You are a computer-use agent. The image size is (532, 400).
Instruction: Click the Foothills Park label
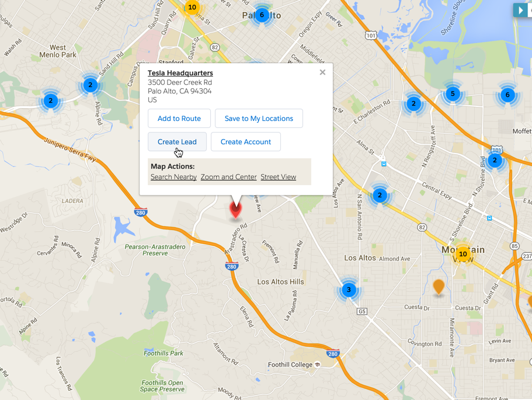(163, 353)
